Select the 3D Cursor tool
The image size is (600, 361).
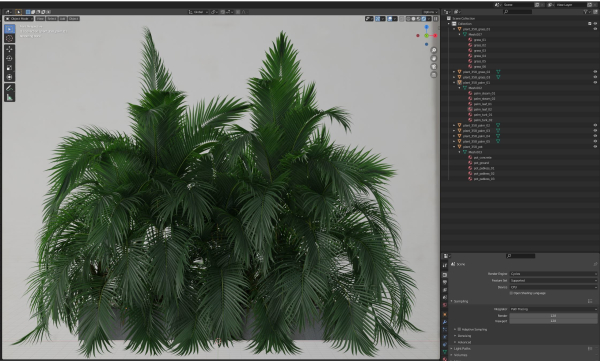[x=10, y=38]
